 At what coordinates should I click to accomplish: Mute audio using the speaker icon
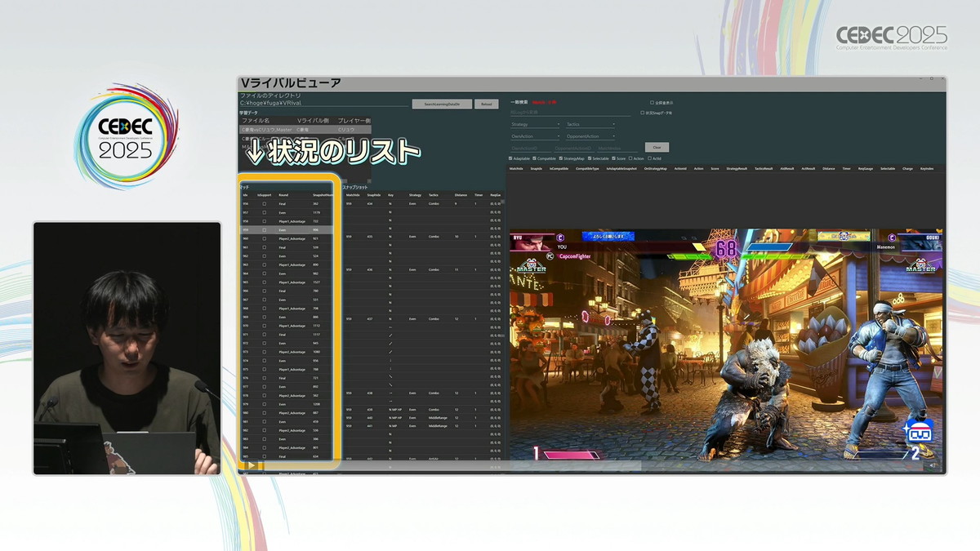click(933, 465)
